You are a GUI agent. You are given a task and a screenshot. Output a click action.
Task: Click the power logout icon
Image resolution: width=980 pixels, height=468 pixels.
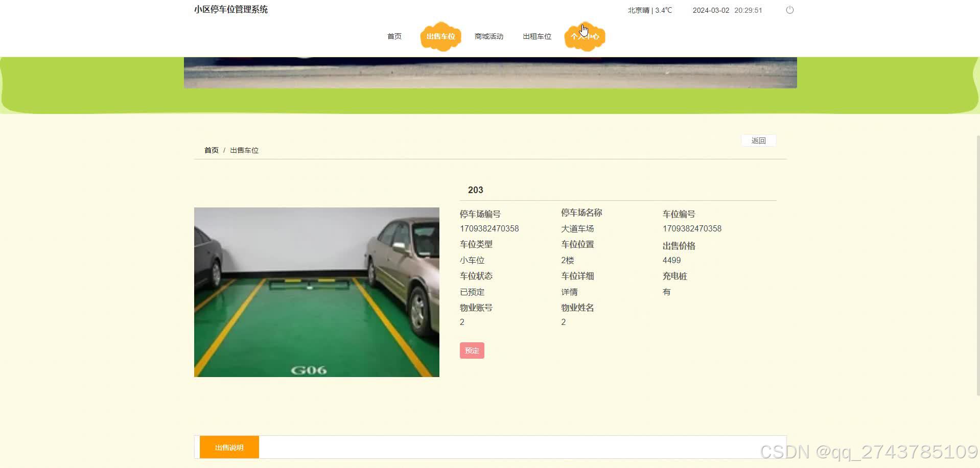tap(789, 10)
